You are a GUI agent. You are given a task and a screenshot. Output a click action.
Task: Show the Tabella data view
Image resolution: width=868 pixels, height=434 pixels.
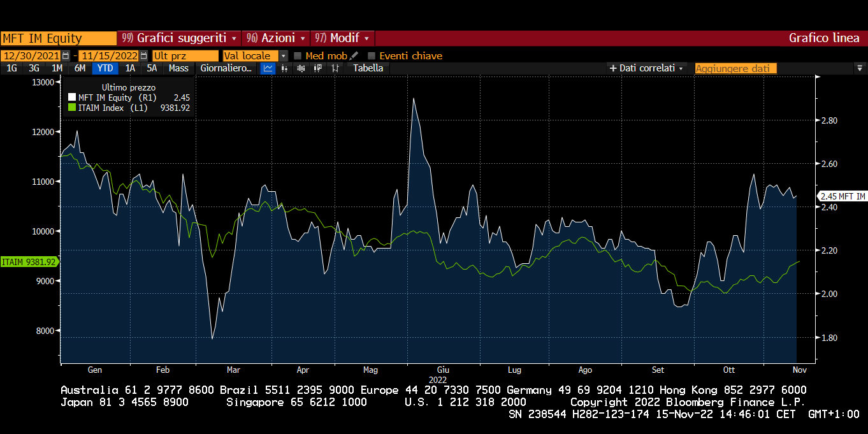[x=368, y=68]
